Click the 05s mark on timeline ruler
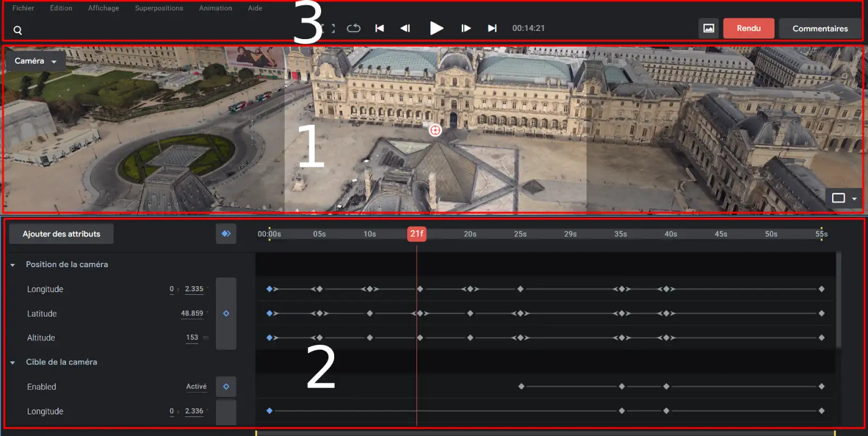 (x=320, y=234)
